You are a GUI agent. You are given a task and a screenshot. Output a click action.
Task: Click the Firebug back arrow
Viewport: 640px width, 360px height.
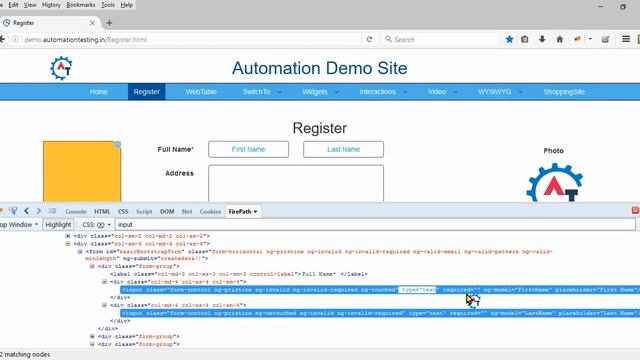coord(27,211)
